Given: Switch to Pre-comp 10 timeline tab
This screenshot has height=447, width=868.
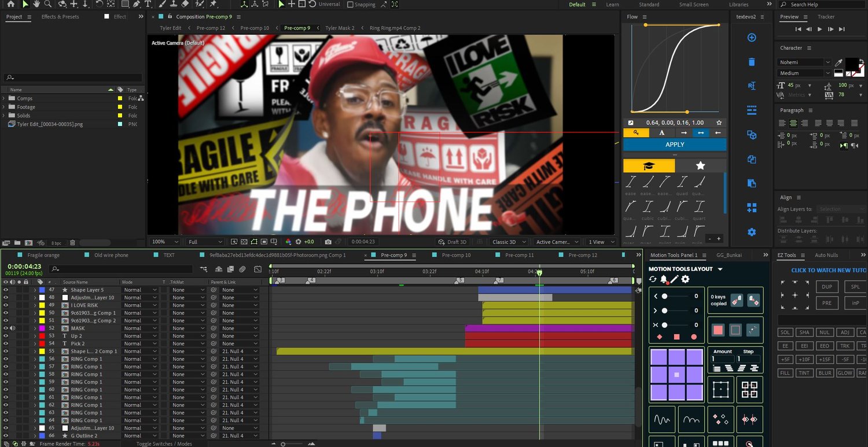Looking at the screenshot, I should click(x=456, y=255).
